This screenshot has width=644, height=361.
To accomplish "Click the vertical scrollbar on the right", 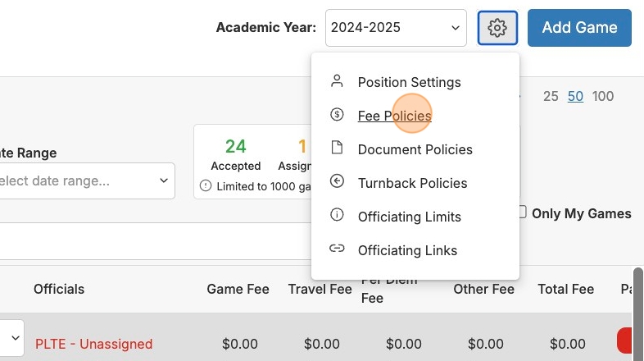I will point(637,312).
